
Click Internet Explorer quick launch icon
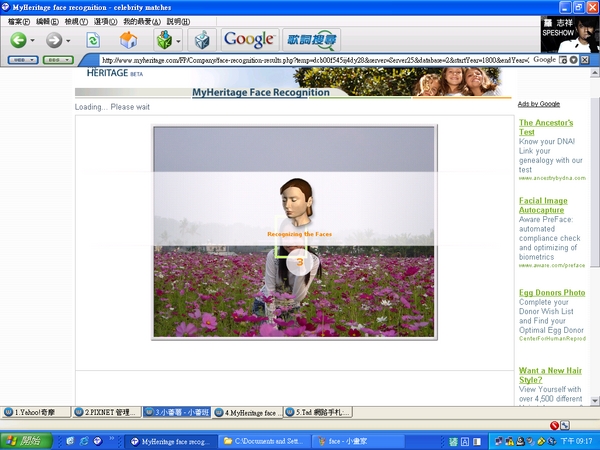(x=84, y=441)
